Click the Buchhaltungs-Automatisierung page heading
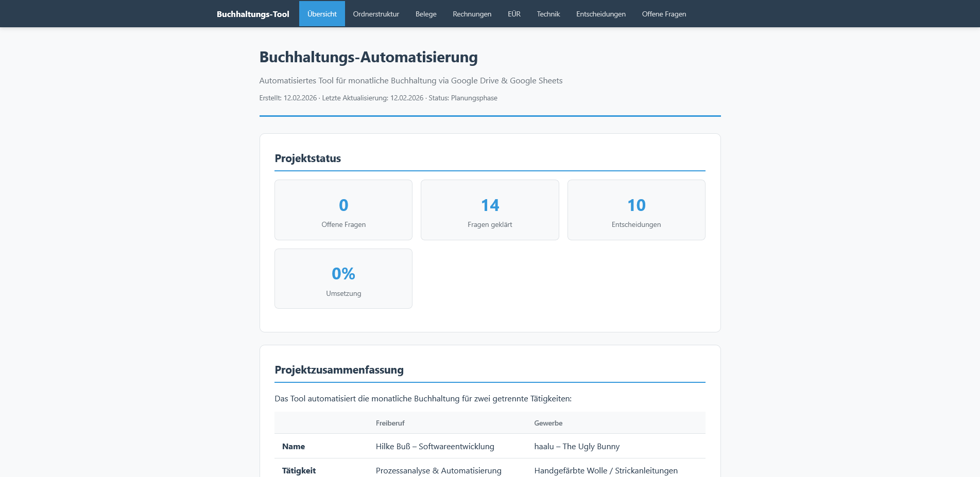This screenshot has width=980, height=477. pos(368,57)
